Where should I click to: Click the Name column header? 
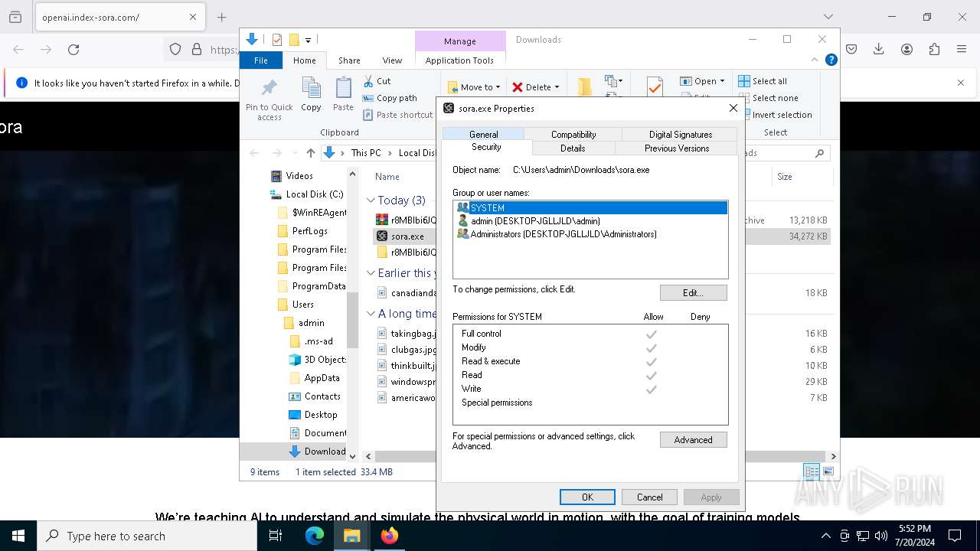387,177
